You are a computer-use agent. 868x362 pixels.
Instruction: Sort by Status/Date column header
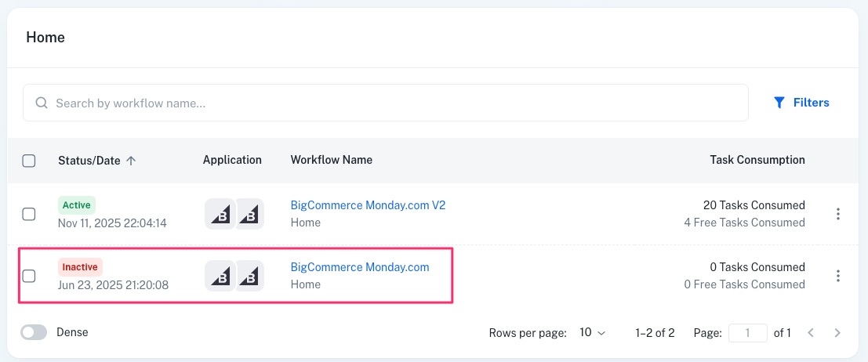(89, 161)
